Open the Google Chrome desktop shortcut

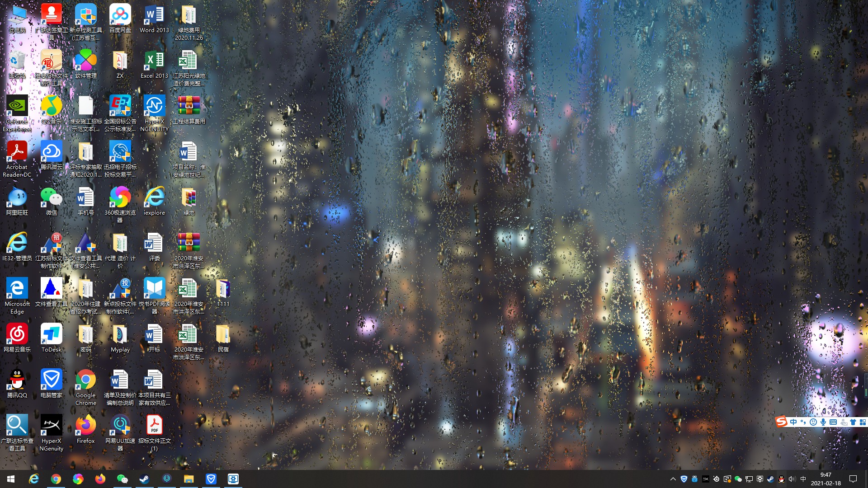(85, 380)
